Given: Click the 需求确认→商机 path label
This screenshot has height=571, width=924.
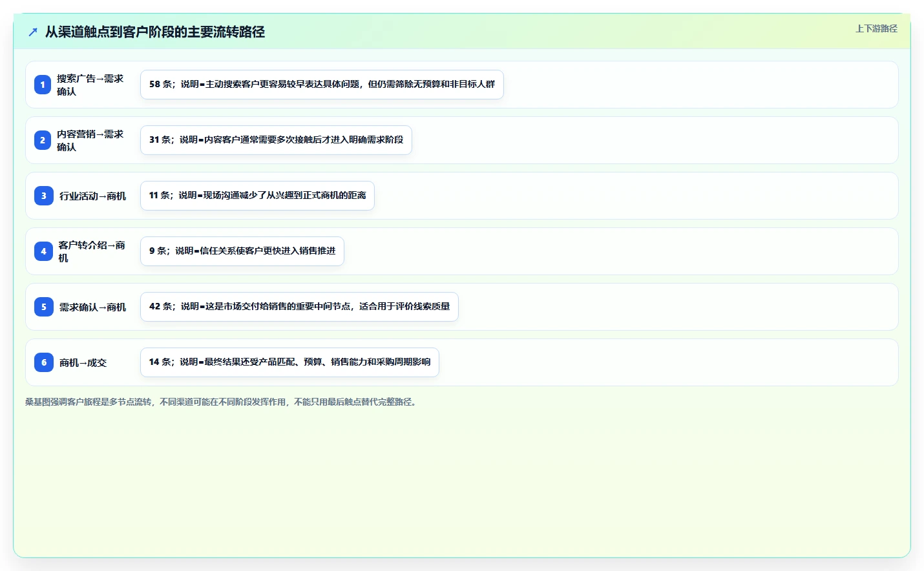Looking at the screenshot, I should [x=92, y=307].
